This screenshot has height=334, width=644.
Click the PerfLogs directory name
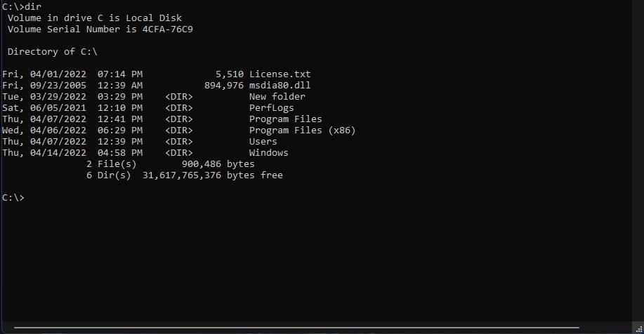pyautogui.click(x=271, y=108)
